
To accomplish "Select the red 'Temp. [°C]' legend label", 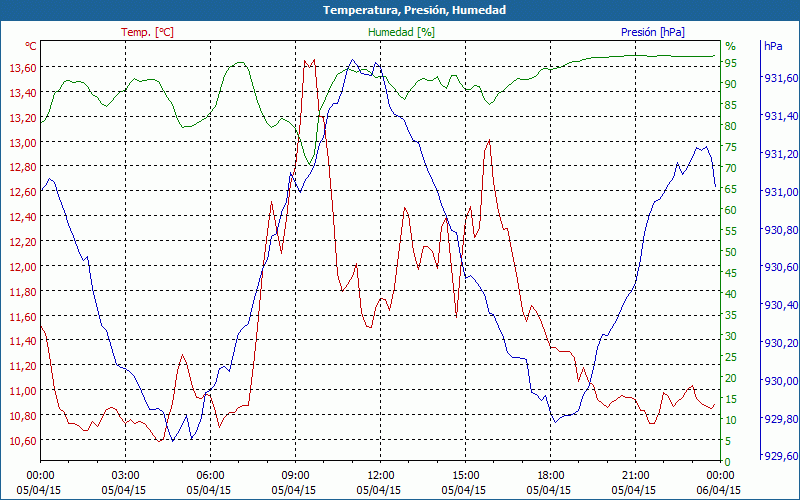I will 147,32.
